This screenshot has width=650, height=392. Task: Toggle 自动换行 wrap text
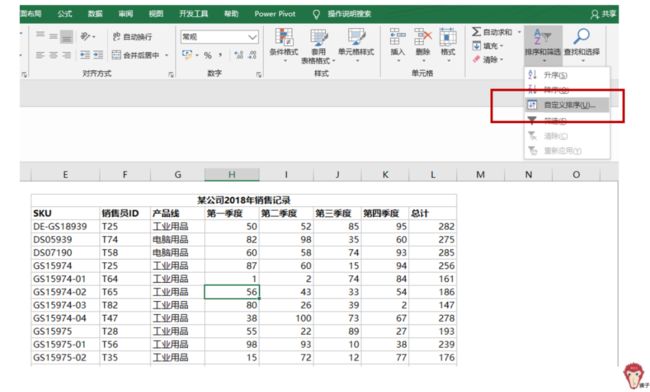[132, 37]
